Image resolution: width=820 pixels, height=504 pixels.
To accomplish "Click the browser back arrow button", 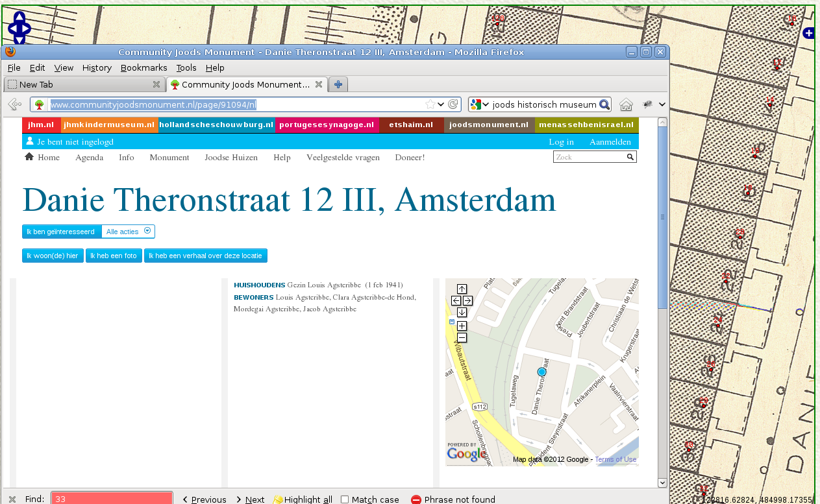I will pyautogui.click(x=14, y=104).
